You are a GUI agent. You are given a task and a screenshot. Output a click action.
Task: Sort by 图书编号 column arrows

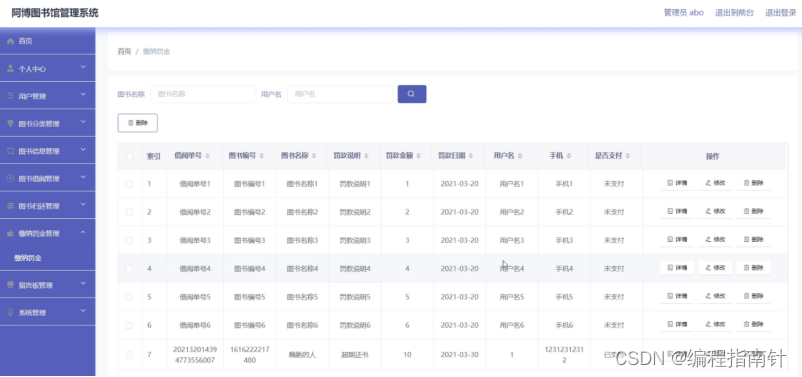(261, 156)
